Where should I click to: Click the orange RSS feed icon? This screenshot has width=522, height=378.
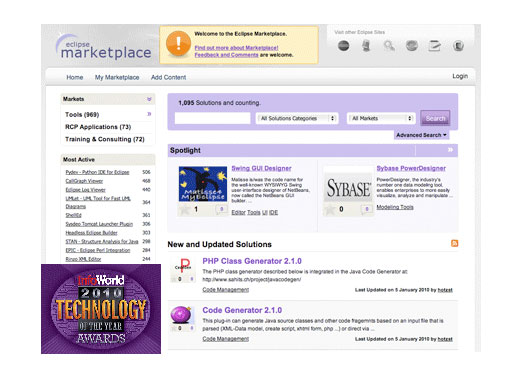point(454,243)
